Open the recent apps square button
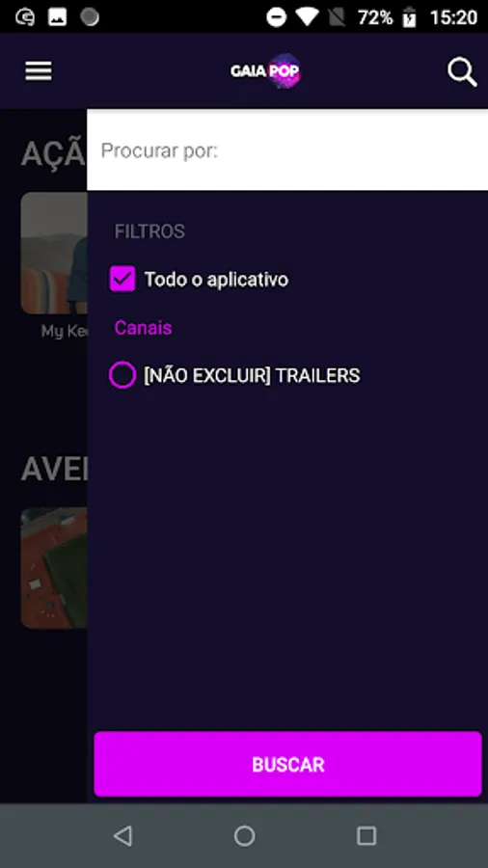The image size is (488, 868). tap(366, 835)
